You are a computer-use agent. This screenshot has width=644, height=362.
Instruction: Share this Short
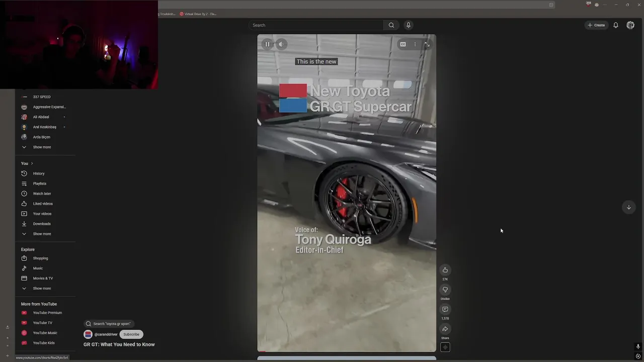tap(445, 329)
